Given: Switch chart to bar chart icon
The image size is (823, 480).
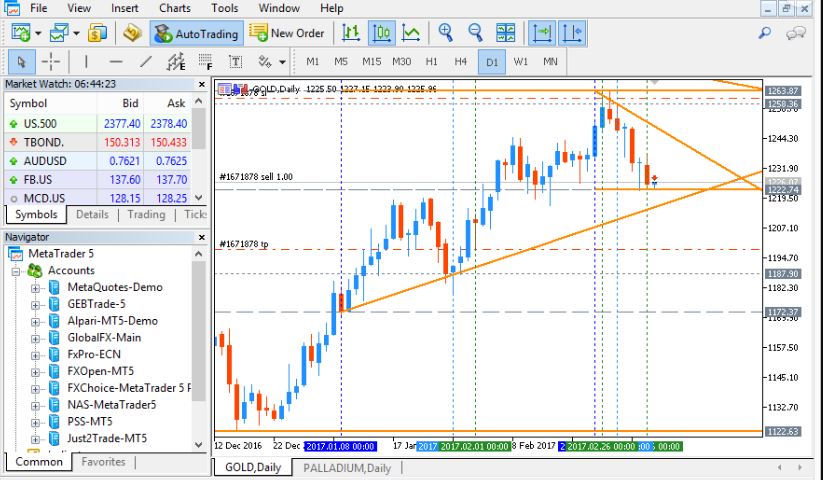Looking at the screenshot, I should [x=351, y=33].
